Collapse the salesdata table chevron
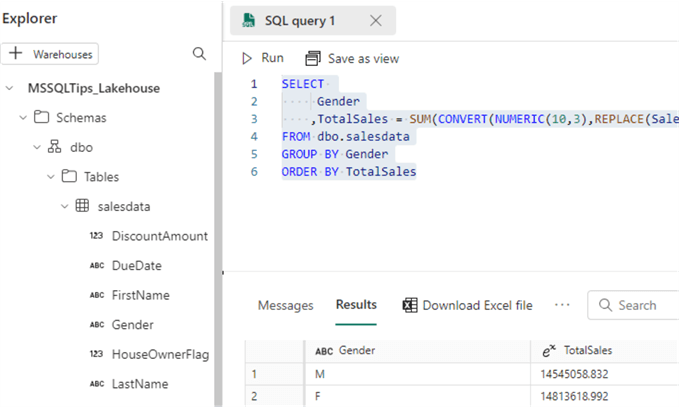 coord(65,207)
